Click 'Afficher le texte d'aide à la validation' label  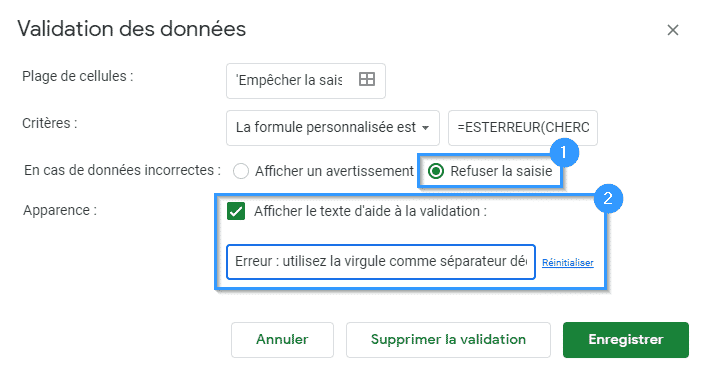point(370,211)
